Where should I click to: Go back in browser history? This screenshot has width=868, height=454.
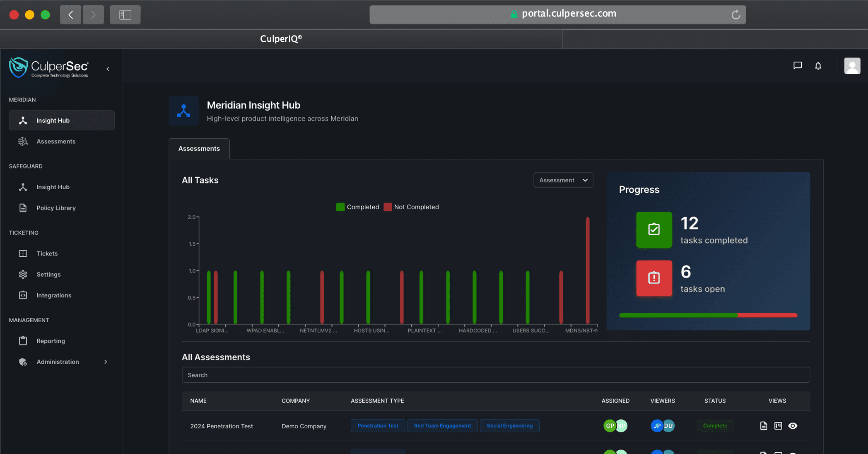[70, 15]
